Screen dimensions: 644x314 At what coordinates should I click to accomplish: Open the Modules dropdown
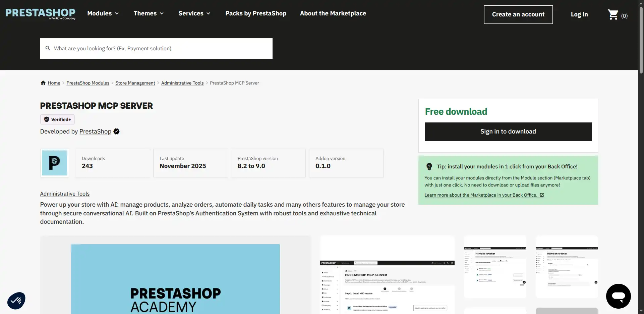tap(103, 13)
